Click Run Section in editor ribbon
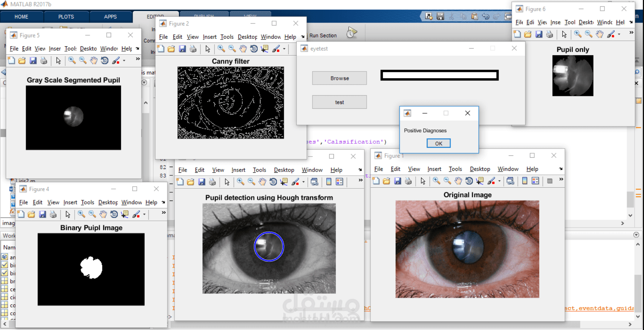644x330 pixels. [x=323, y=36]
